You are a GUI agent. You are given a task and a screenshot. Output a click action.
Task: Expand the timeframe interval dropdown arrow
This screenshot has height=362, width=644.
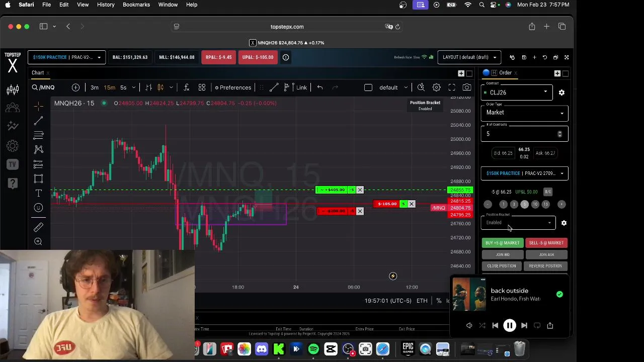coord(133,87)
